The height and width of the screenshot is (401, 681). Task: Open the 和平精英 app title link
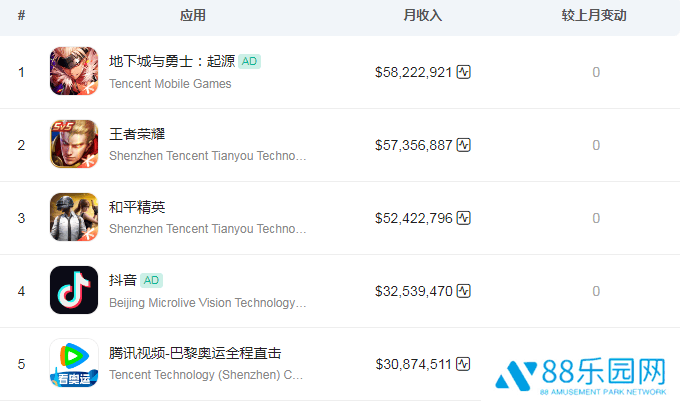[x=137, y=208]
